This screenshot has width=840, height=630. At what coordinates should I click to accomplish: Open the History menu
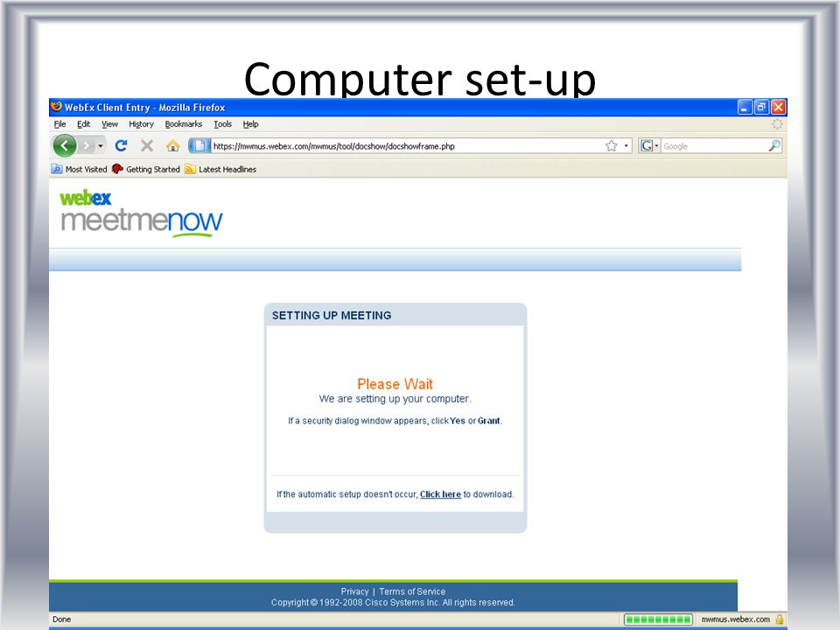tap(141, 124)
